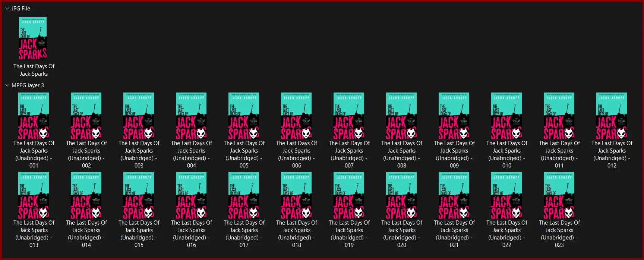Click the filename text ending in 009

[x=454, y=154]
